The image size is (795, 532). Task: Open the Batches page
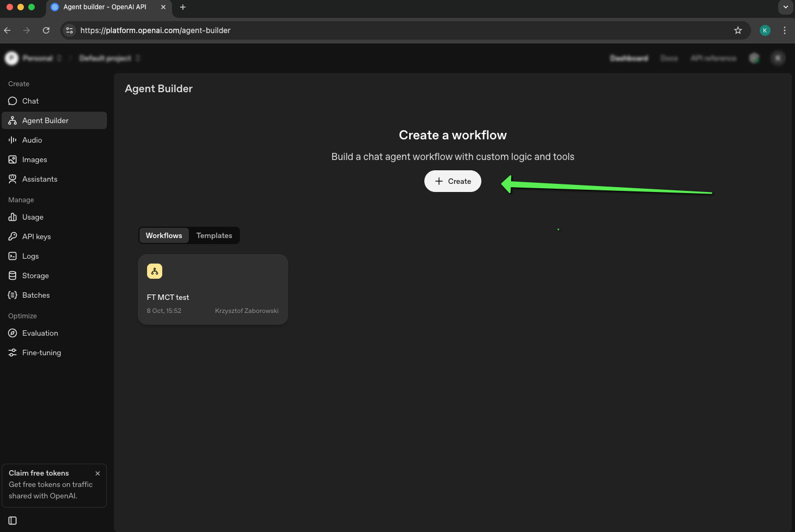click(36, 295)
